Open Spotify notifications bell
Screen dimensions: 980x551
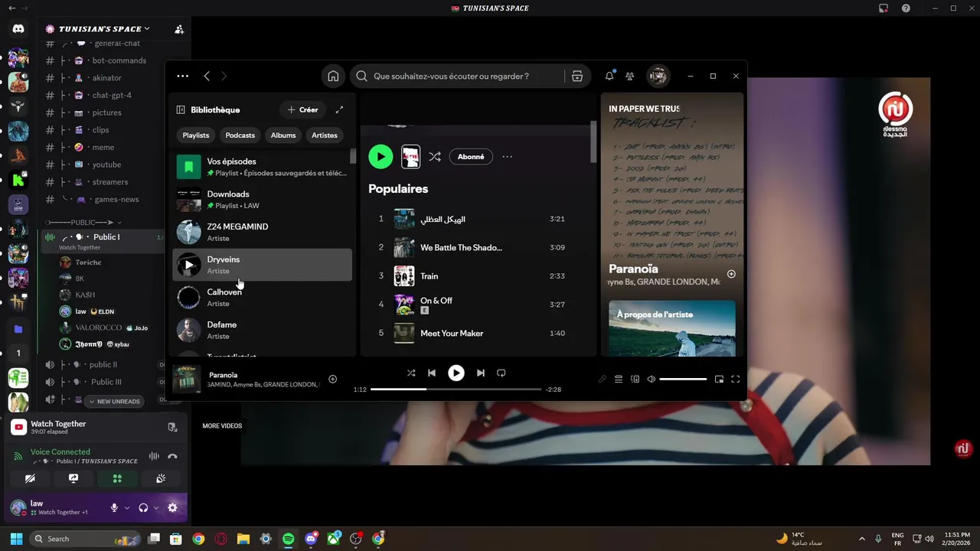point(609,77)
